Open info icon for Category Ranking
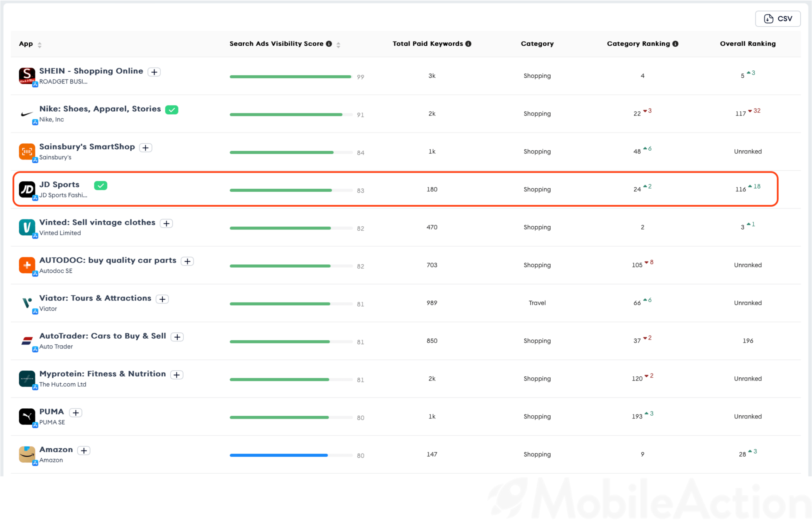Viewport: 812px width, 520px height. click(675, 43)
